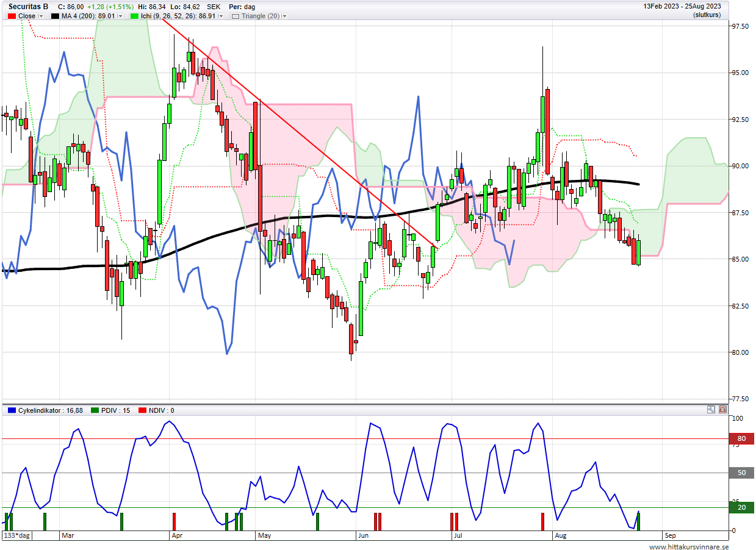Viewport: 756px width, 550px height.
Task: Open the Ichi indicator dropdown arrow
Action: [221, 16]
